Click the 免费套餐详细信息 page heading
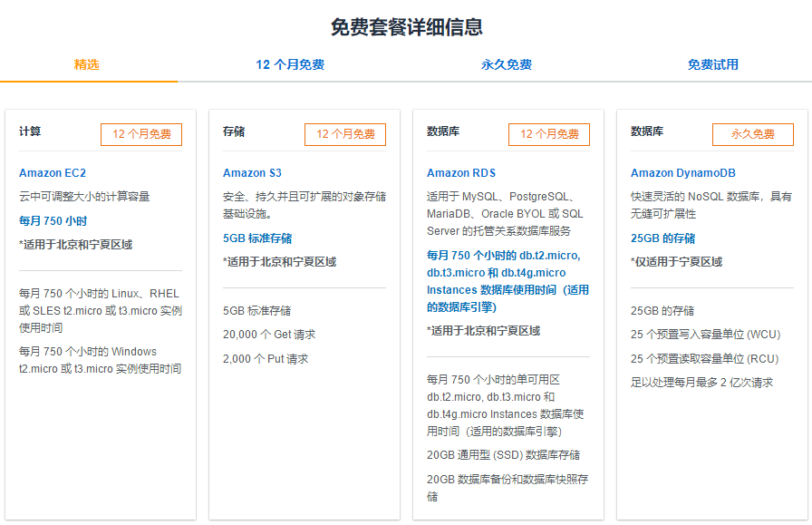 point(406,27)
